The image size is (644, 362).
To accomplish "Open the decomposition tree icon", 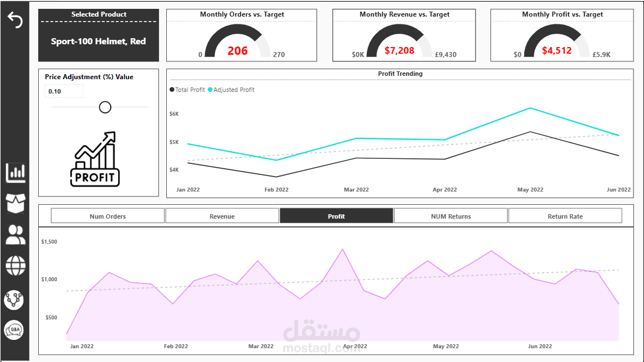I will pyautogui.click(x=14, y=299).
